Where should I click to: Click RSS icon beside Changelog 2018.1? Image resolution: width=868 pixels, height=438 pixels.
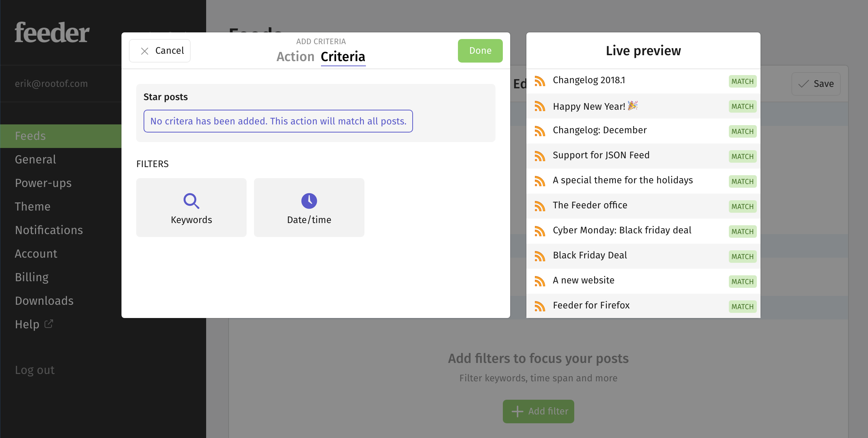(540, 81)
